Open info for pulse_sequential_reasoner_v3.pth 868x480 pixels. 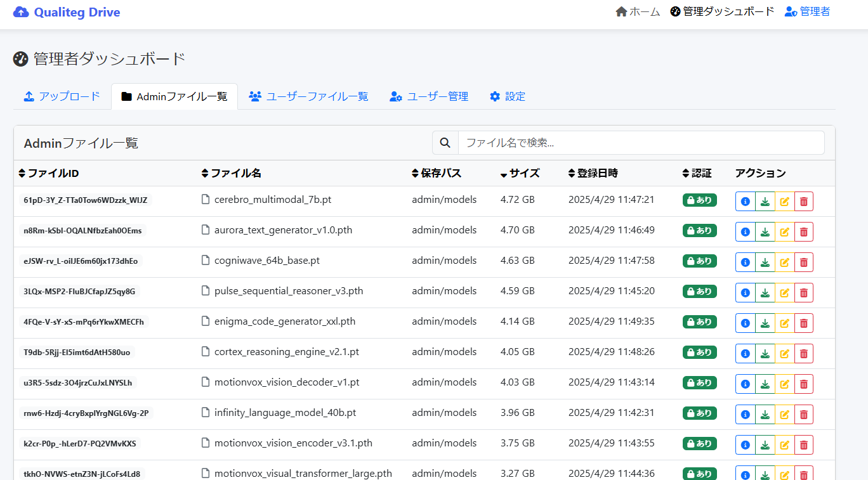tap(746, 293)
